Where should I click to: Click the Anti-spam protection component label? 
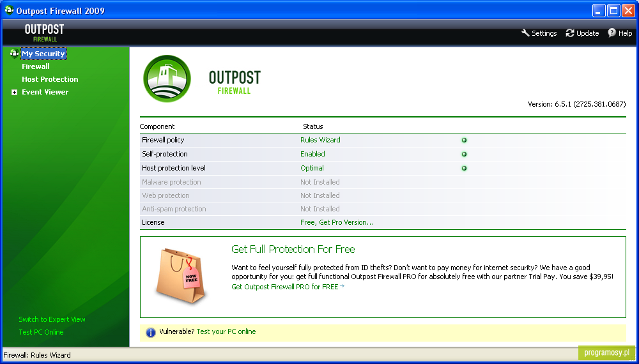point(174,209)
